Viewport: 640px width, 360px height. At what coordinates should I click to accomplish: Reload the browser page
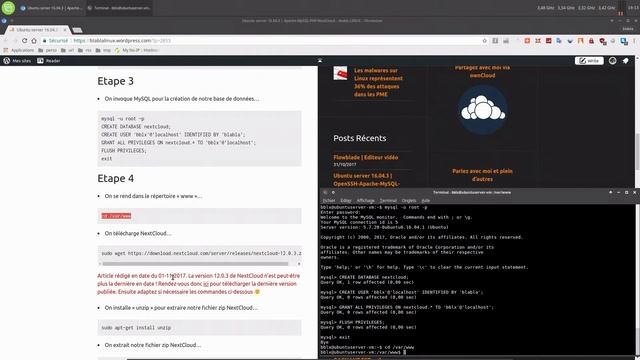24,41
